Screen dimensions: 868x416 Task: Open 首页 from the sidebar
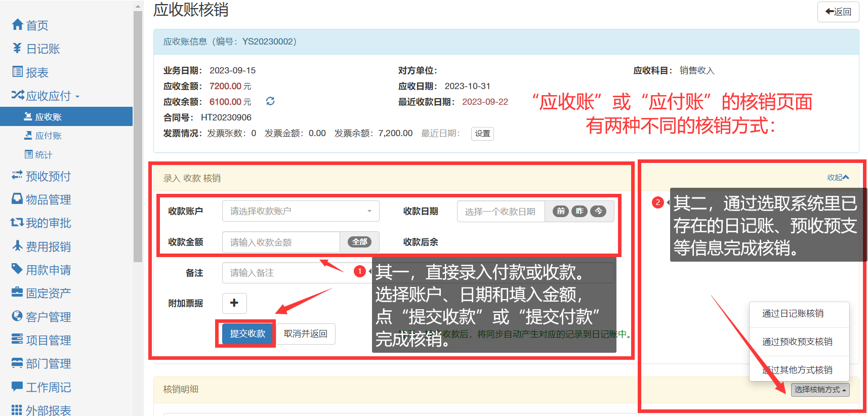pos(37,25)
